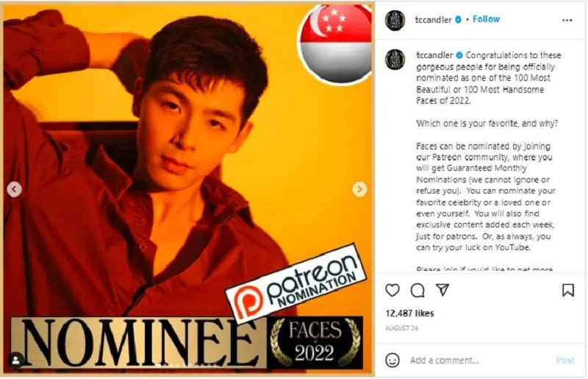The height and width of the screenshot is (379, 588).
Task: Open the emoji picker smiley icon
Action: [392, 360]
